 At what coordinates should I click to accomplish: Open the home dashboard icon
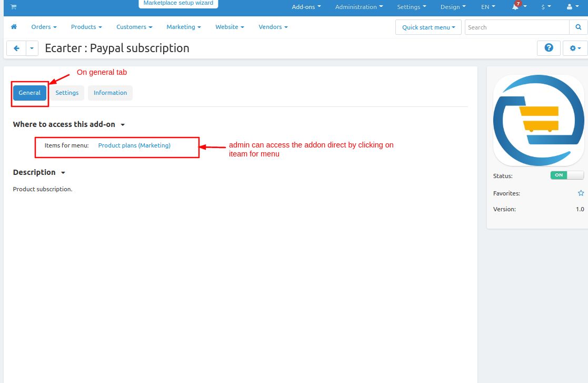coord(14,27)
